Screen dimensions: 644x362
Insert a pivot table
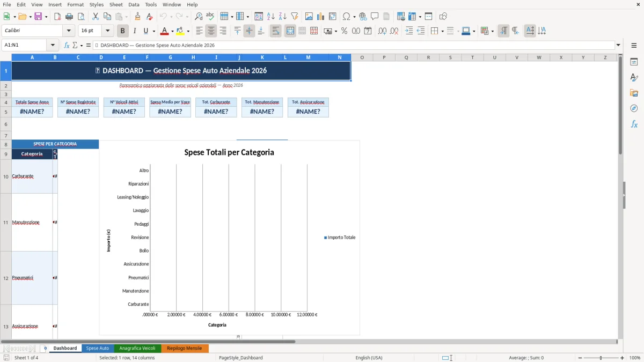click(333, 17)
